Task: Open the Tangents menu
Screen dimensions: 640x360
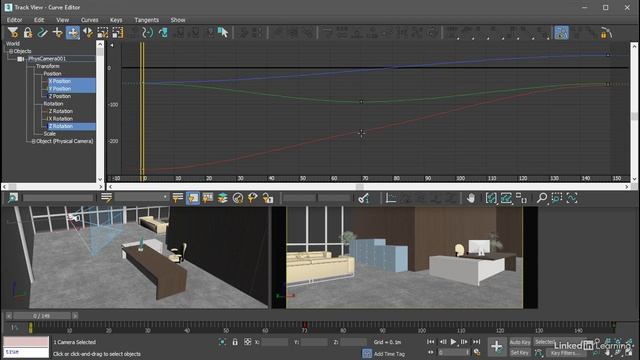Action: pos(147,20)
